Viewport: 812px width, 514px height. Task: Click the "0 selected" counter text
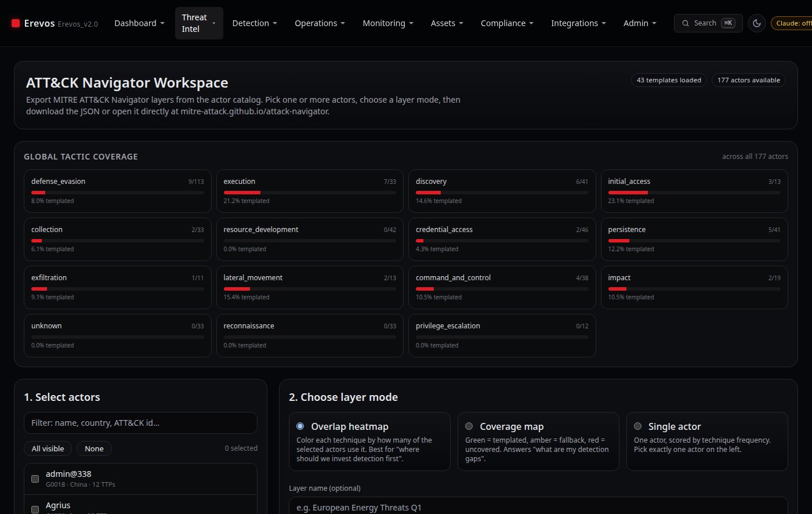[241, 448]
